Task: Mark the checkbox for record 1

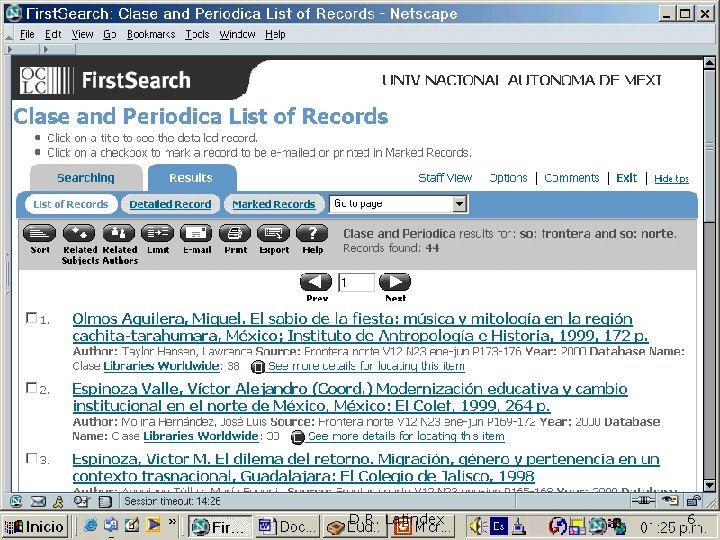Action: click(32, 318)
